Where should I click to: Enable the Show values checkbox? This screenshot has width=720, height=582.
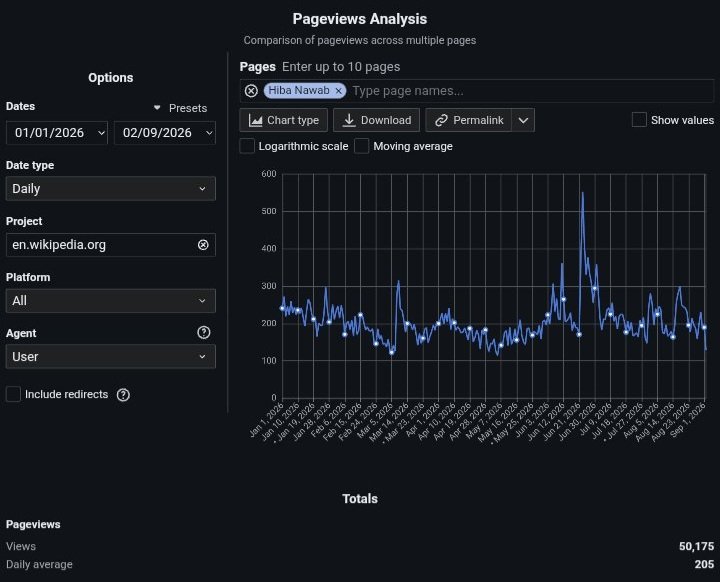coord(639,120)
